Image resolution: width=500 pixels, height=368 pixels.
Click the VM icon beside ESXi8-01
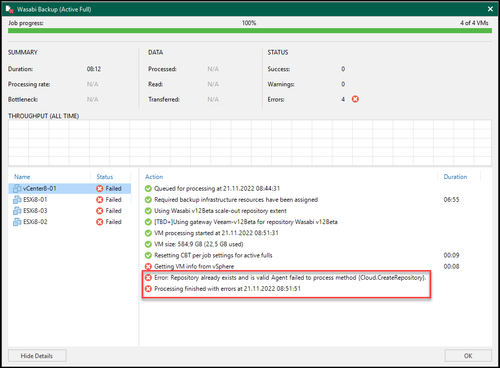(x=17, y=200)
